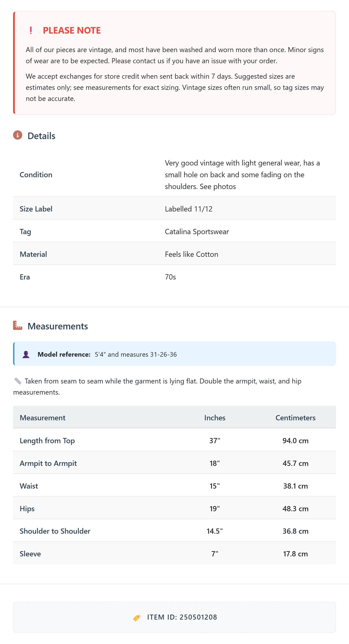The width and height of the screenshot is (349, 644).
Task: Click the Inches column header
Action: coord(215,418)
